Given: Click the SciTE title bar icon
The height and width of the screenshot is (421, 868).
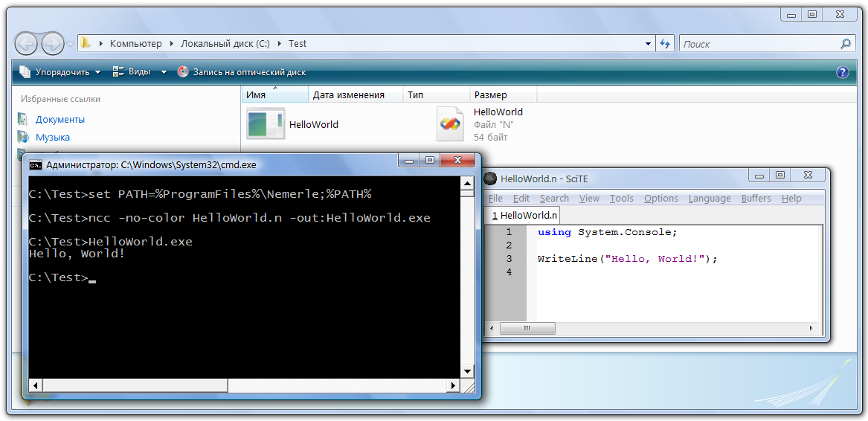Looking at the screenshot, I should pos(490,179).
